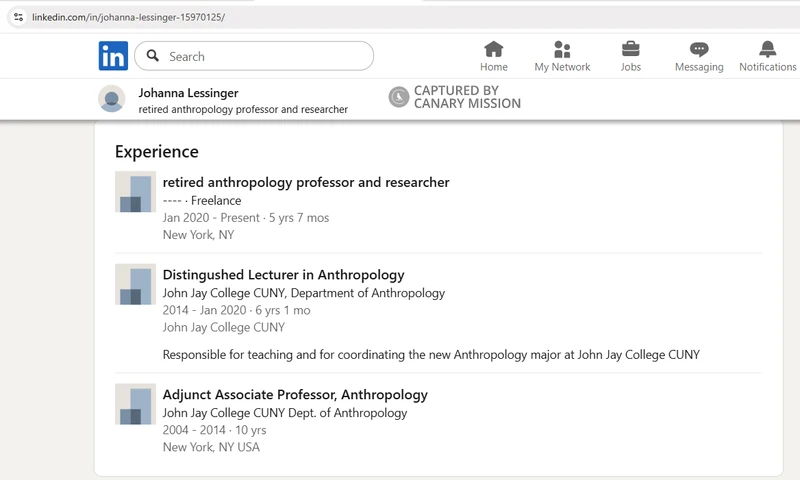Click the 'Experience' section heading
The width and height of the screenshot is (800, 480).
pyautogui.click(x=157, y=151)
